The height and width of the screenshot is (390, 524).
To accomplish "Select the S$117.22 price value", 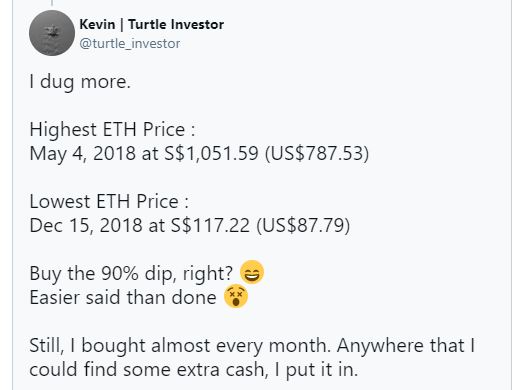I will 210,226.
